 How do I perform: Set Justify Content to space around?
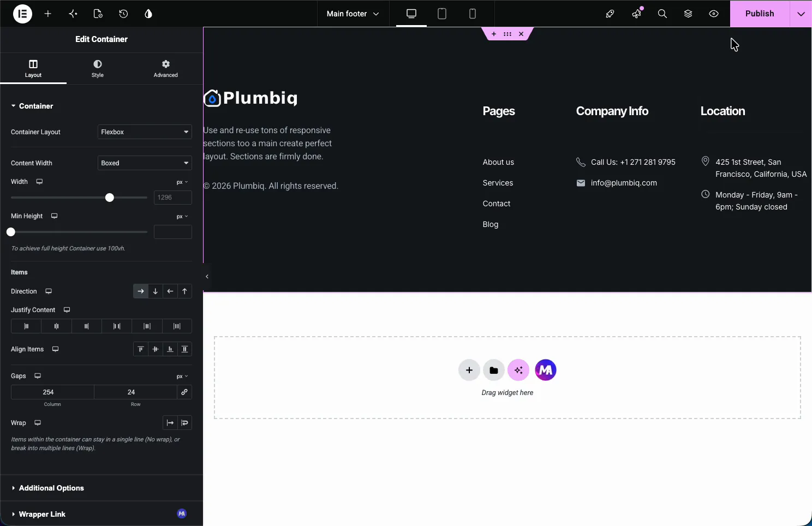pyautogui.click(x=147, y=326)
